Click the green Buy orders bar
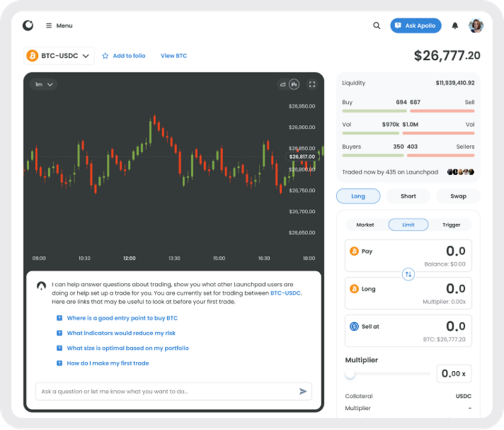The image size is (504, 430). tap(375, 111)
